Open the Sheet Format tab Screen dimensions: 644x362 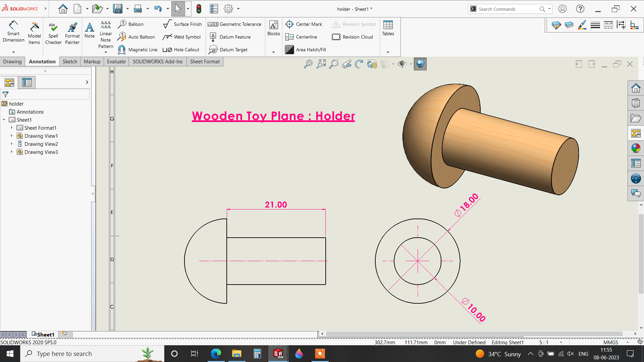tap(205, 62)
